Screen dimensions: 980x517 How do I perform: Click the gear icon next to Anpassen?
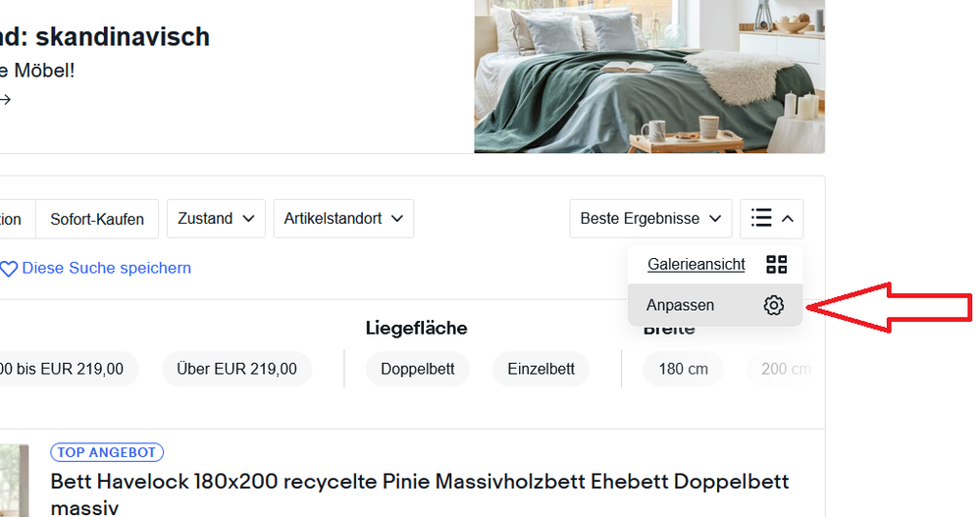[x=773, y=305]
